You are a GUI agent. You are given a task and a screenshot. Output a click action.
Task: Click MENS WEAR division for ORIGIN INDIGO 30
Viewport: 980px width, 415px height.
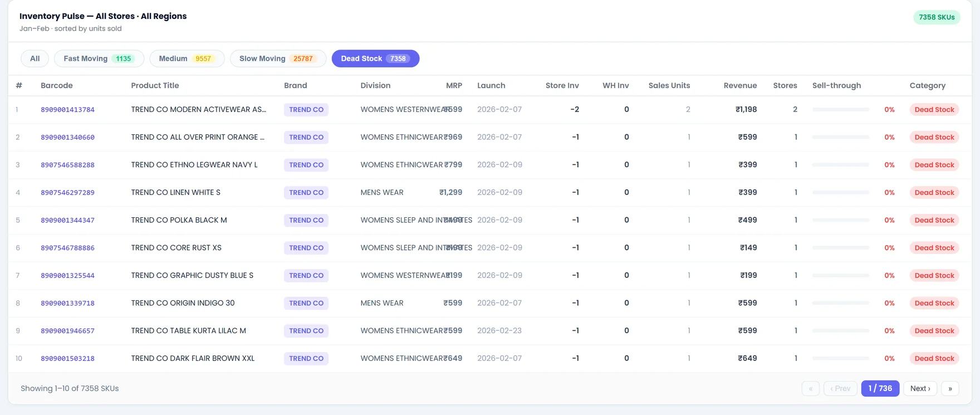tap(382, 303)
